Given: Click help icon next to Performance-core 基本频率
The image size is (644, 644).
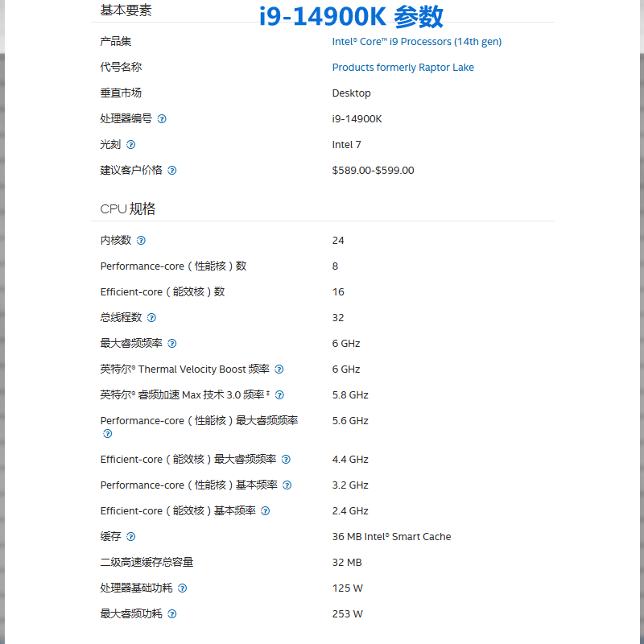Looking at the screenshot, I should [287, 485].
